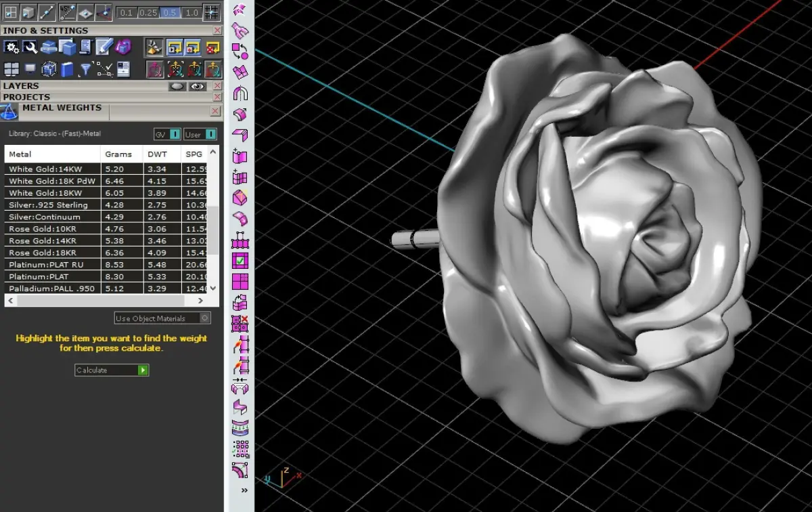This screenshot has height=512, width=812.
Task: Click the blue book icon
Action: 67,69
